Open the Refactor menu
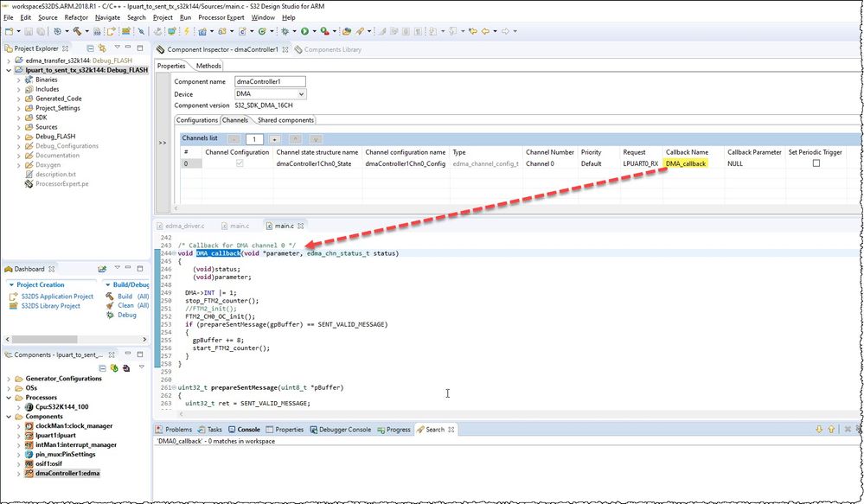 pos(76,17)
